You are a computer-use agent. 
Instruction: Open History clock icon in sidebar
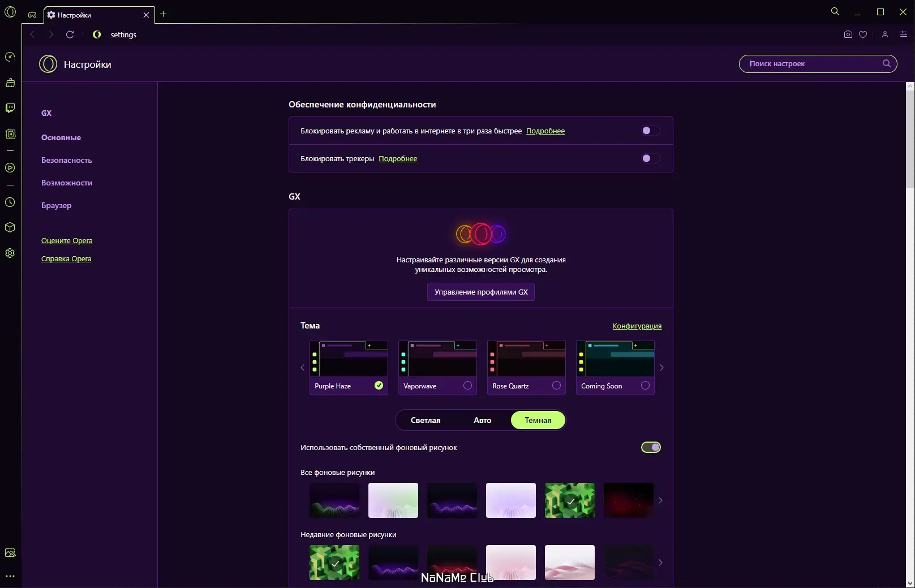coord(10,202)
